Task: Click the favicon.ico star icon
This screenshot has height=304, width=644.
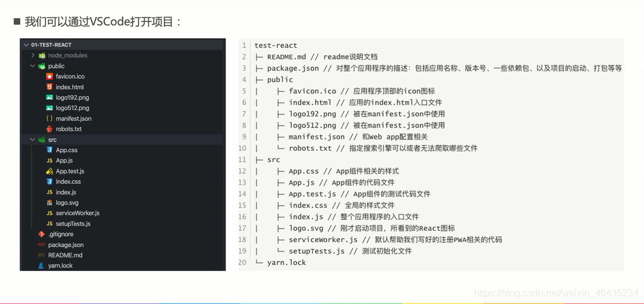Action: pos(49,76)
